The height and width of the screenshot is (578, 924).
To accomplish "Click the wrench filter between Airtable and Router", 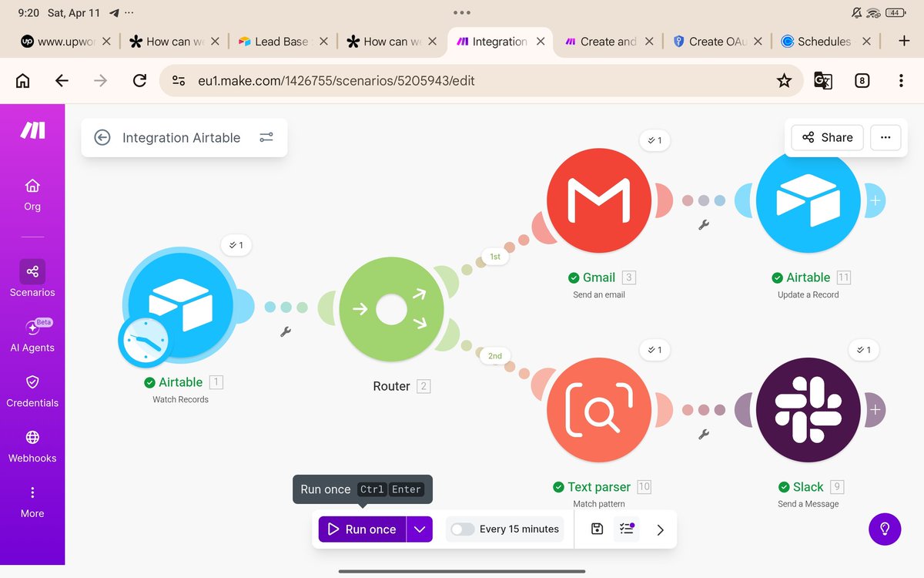I will [285, 332].
